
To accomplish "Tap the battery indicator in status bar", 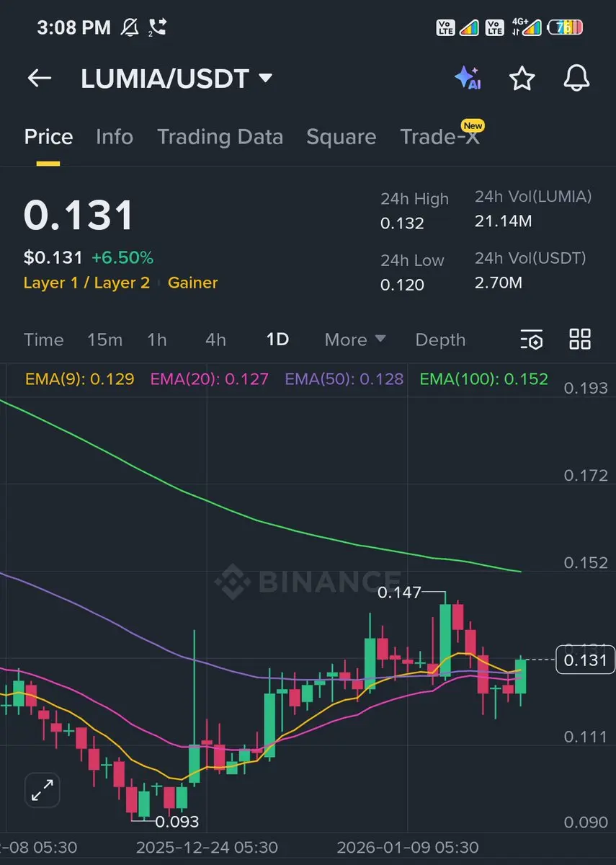I will (x=566, y=28).
